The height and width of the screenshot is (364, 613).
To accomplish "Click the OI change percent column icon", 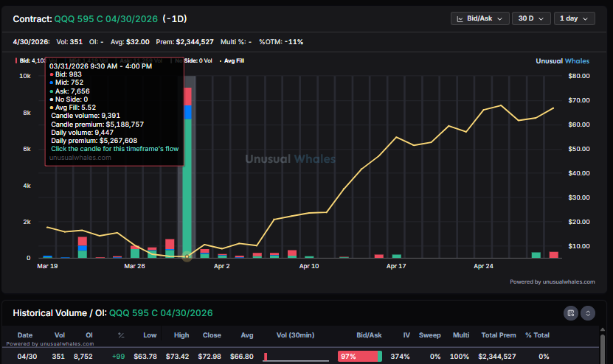I will [x=121, y=335].
